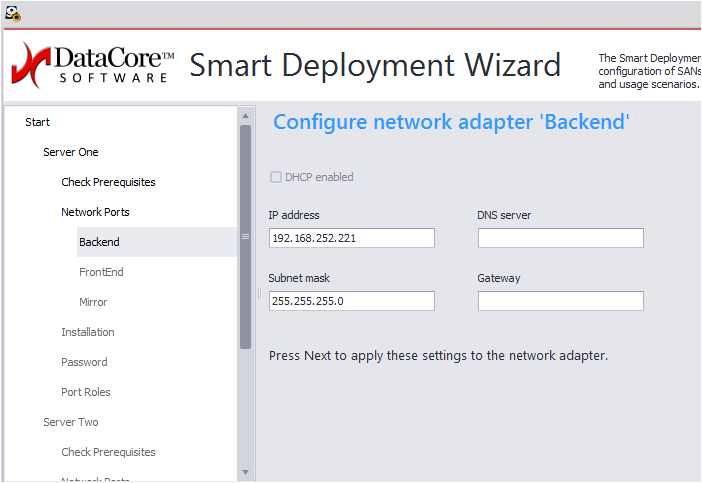The height and width of the screenshot is (483, 702).
Task: Select the FrontEnd adapter step
Action: pyautogui.click(x=101, y=272)
